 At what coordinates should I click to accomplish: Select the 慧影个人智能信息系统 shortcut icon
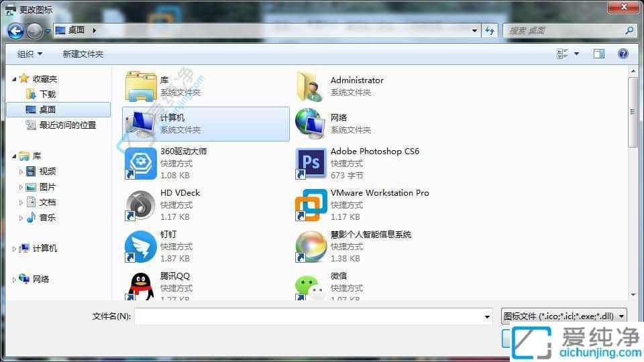pyautogui.click(x=311, y=246)
